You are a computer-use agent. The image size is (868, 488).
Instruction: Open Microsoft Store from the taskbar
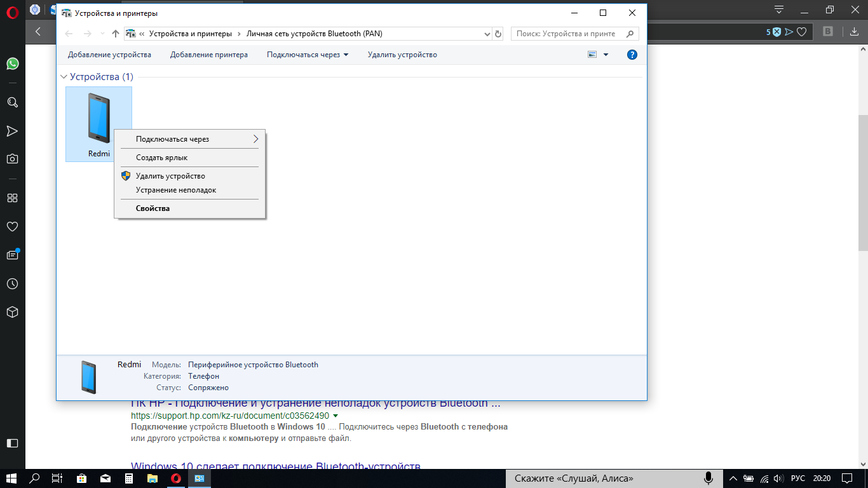pos(81,478)
